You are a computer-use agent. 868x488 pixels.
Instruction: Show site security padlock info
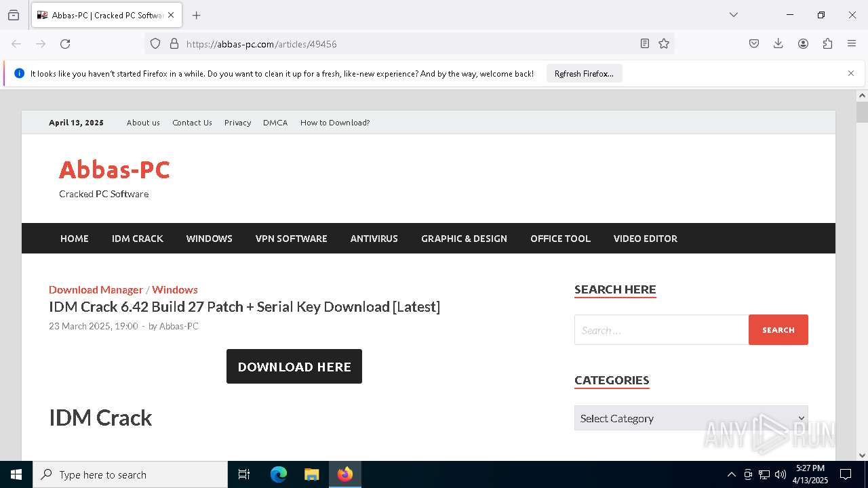pyautogui.click(x=174, y=43)
